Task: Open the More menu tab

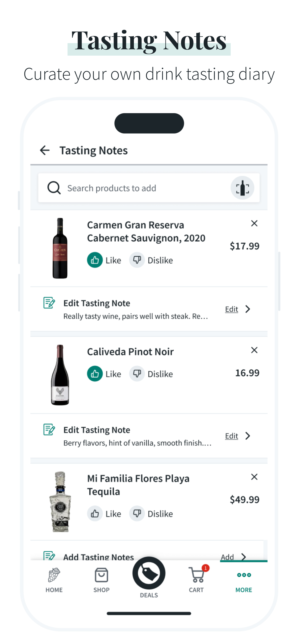Action: coord(244,580)
